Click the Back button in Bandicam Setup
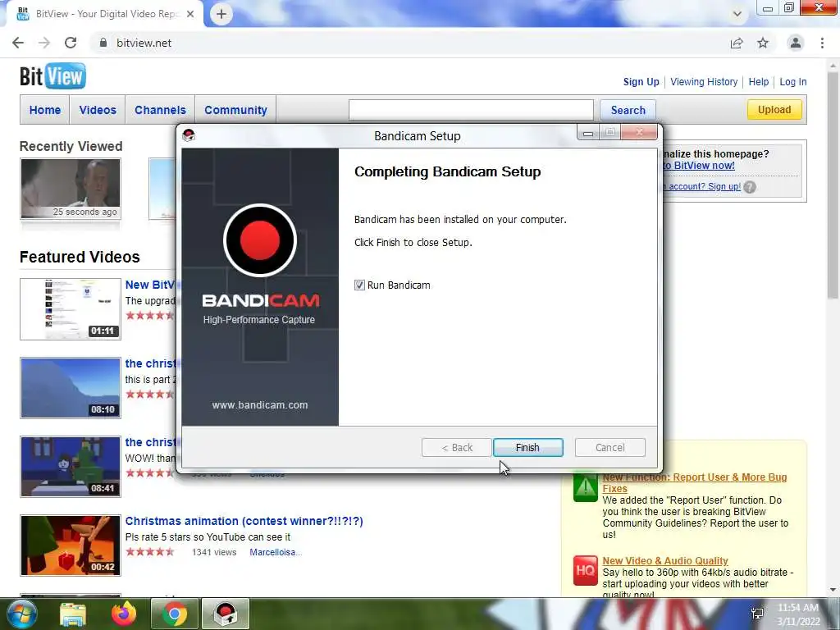Screen dimensions: 840x630 point(456,447)
